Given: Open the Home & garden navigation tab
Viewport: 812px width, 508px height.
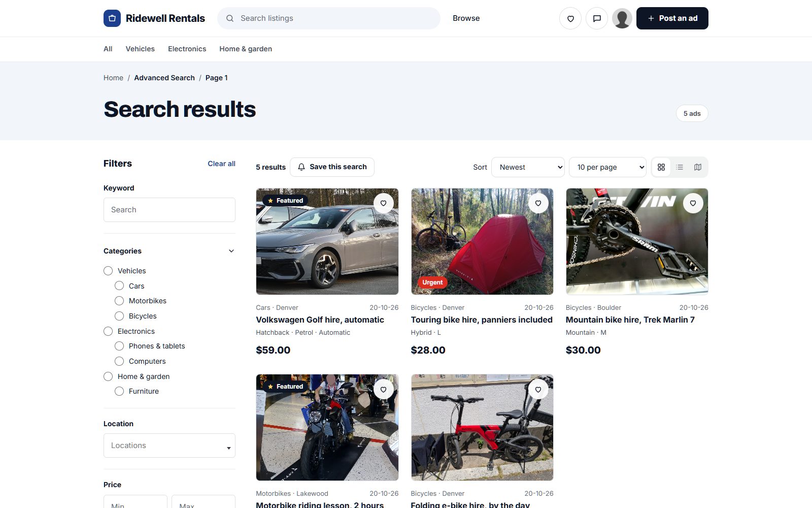Looking at the screenshot, I should (x=246, y=49).
